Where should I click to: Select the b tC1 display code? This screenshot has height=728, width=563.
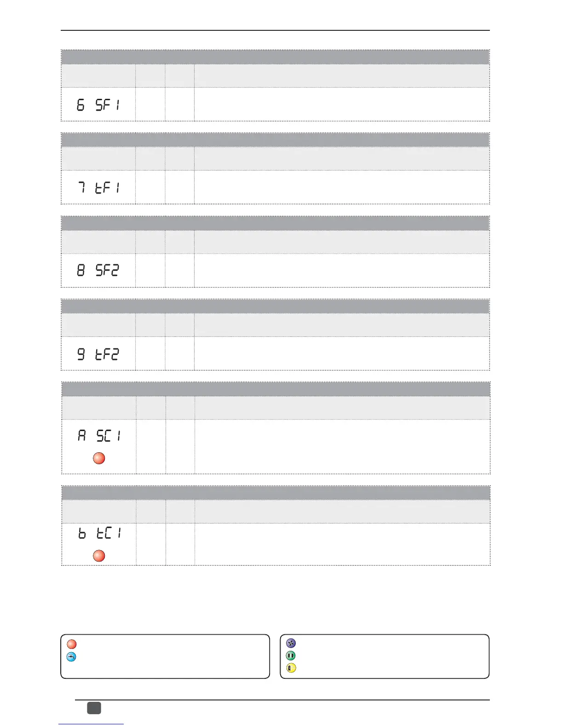(100, 533)
